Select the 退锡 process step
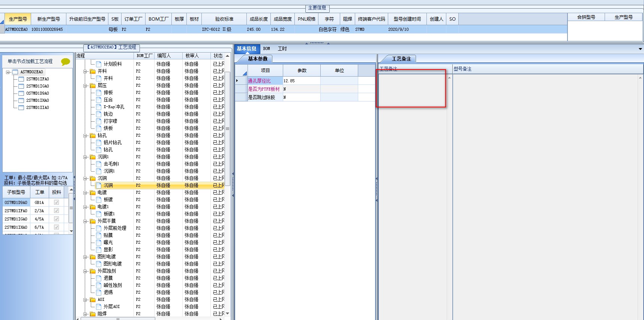 (x=108, y=293)
